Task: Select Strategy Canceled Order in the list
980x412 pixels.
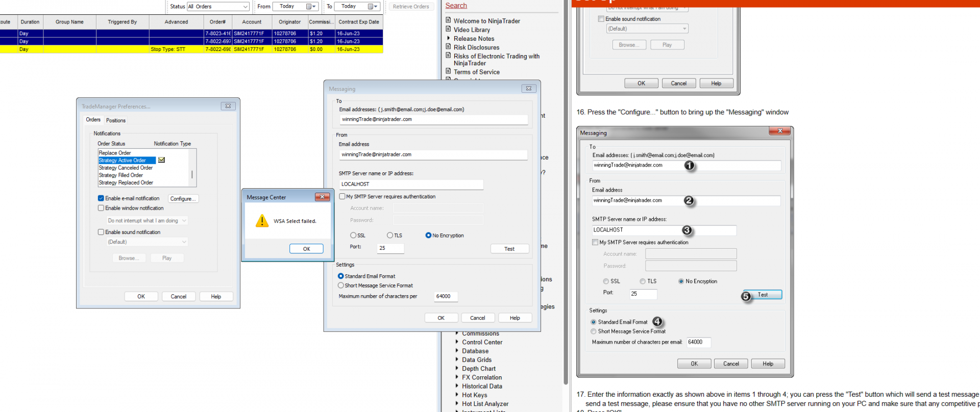Action: click(x=126, y=168)
